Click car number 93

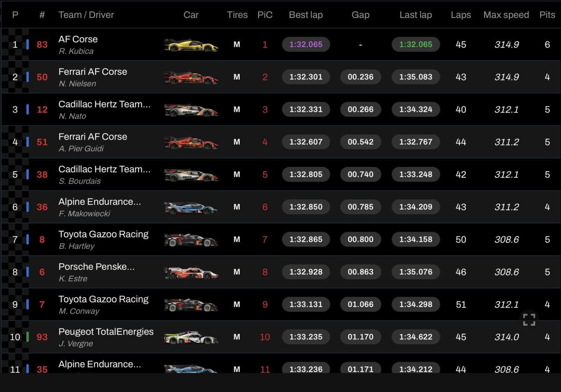click(42, 337)
